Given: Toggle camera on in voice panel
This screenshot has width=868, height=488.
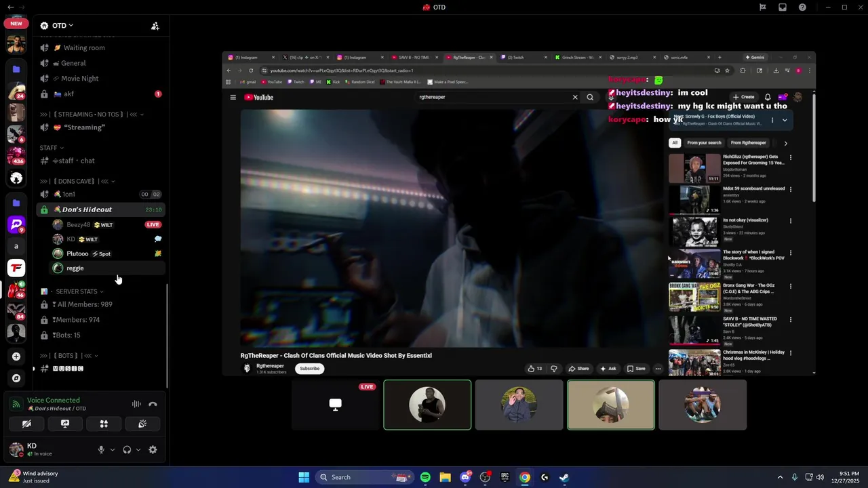Looking at the screenshot, I should [x=26, y=424].
